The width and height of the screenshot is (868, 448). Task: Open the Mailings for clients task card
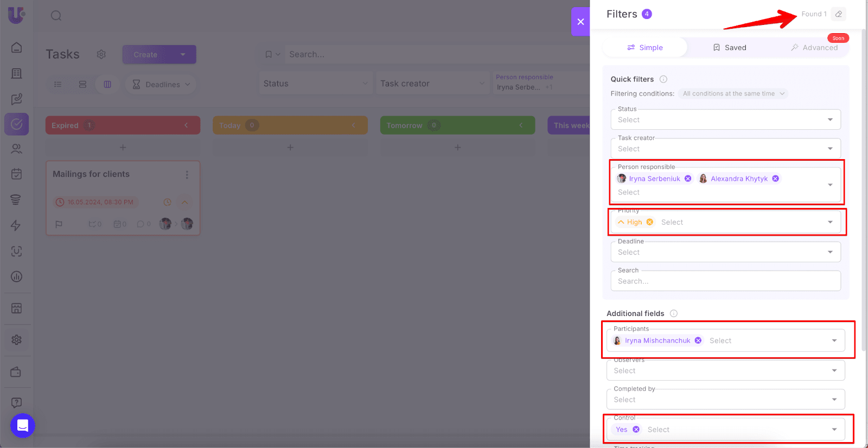pyautogui.click(x=91, y=174)
